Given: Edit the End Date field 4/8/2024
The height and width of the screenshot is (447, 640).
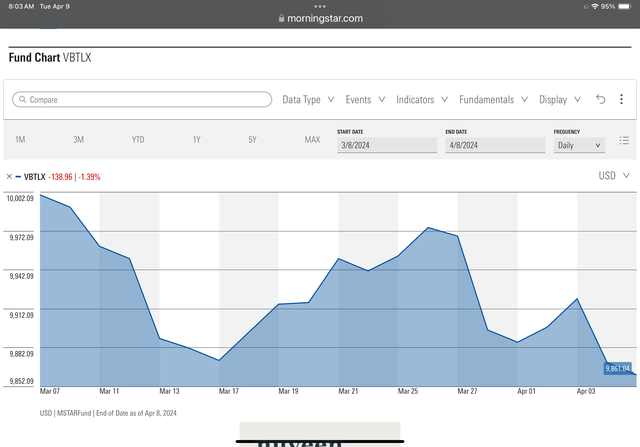Looking at the screenshot, I should (495, 145).
